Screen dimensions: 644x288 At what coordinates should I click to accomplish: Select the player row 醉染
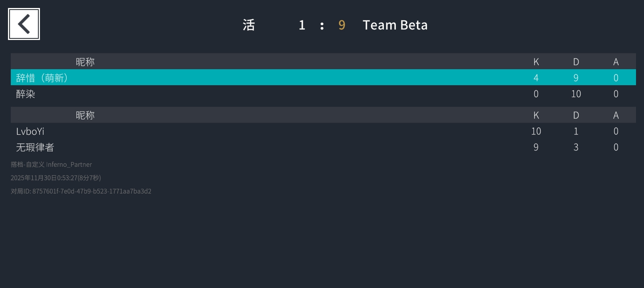point(323,94)
